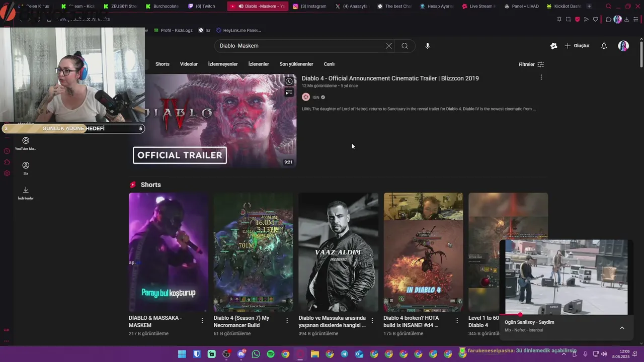Viewport: 644px width, 362px height.
Task: Open Diablo 4 (Season 7) My Necromancer Build short
Action: 254,252
